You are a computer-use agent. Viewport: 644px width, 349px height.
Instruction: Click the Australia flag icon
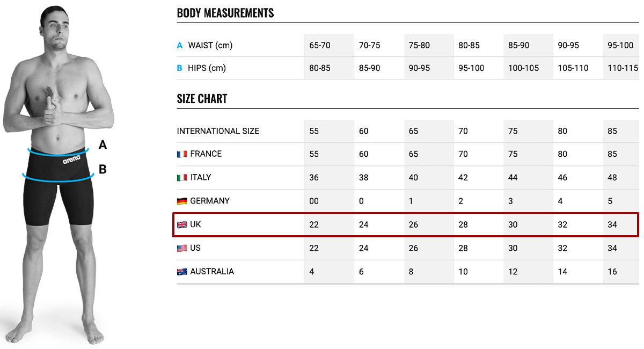182,272
